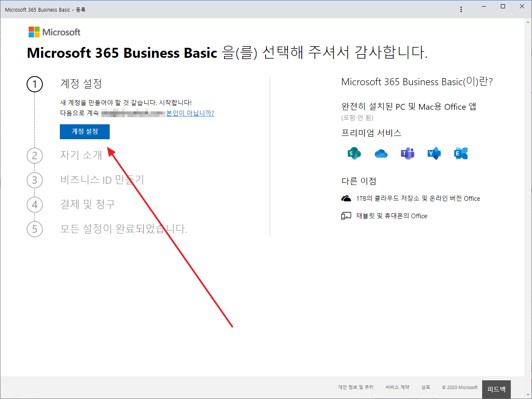Select step 1 circle for 계정 설정
This screenshot has width=532, height=399.
click(35, 84)
